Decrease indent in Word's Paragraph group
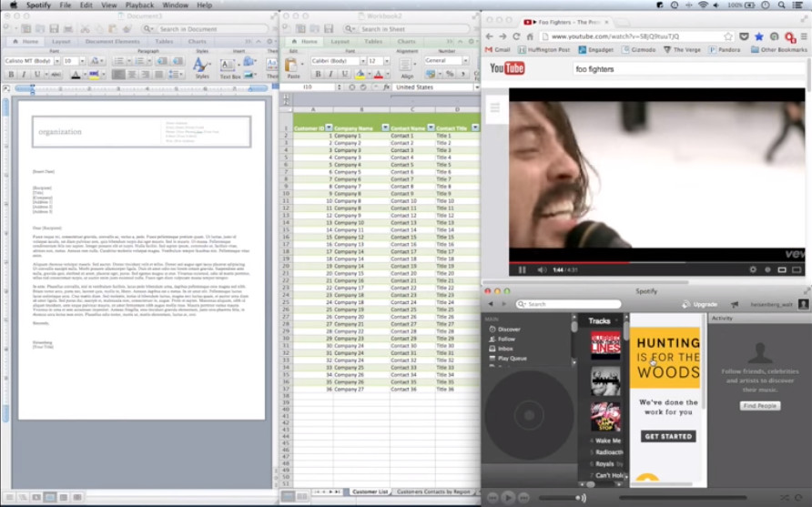Viewport: 812px width, 507px height. tap(162, 61)
